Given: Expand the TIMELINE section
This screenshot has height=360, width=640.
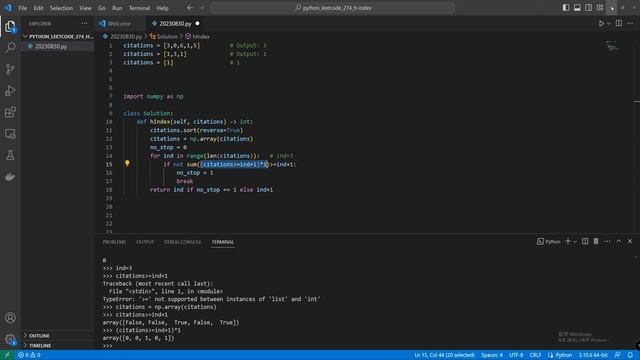Looking at the screenshot, I should [58, 345].
